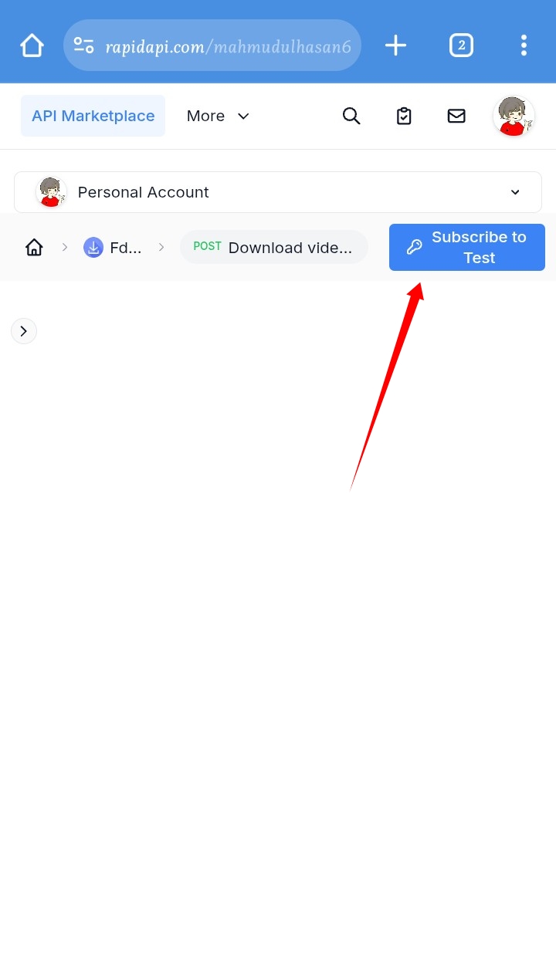Expand the More menu
The width and height of the screenshot is (556, 980).
pos(218,116)
